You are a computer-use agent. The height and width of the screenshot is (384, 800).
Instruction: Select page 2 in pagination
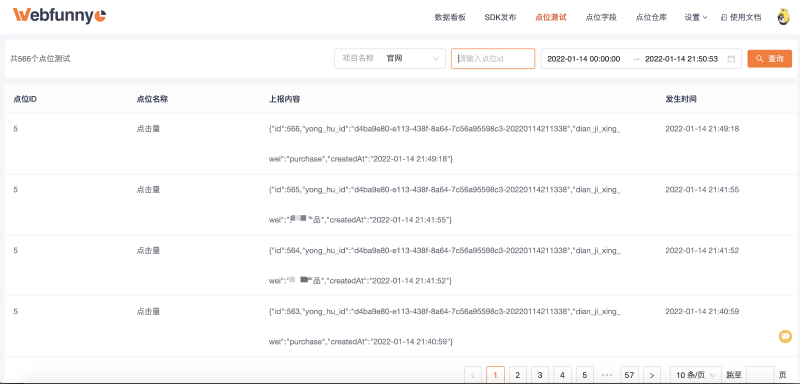pos(518,375)
